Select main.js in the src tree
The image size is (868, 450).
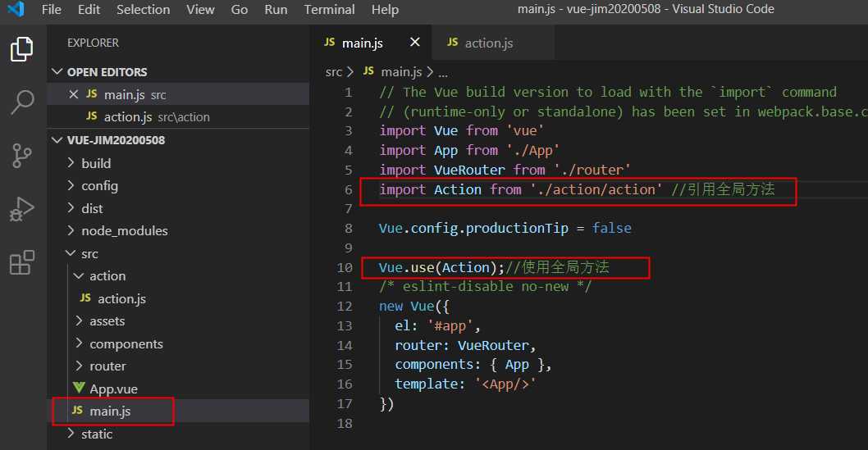[x=110, y=411]
